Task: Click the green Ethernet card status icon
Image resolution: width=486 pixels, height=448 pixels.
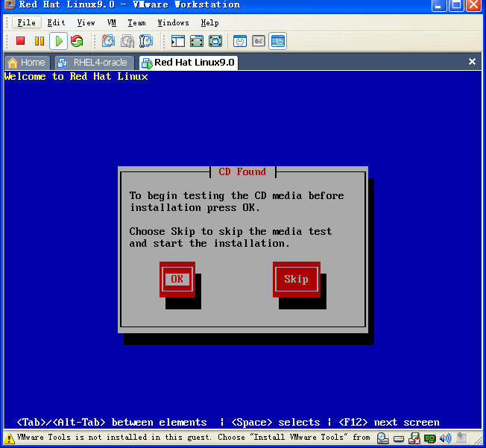Action: pos(430,438)
